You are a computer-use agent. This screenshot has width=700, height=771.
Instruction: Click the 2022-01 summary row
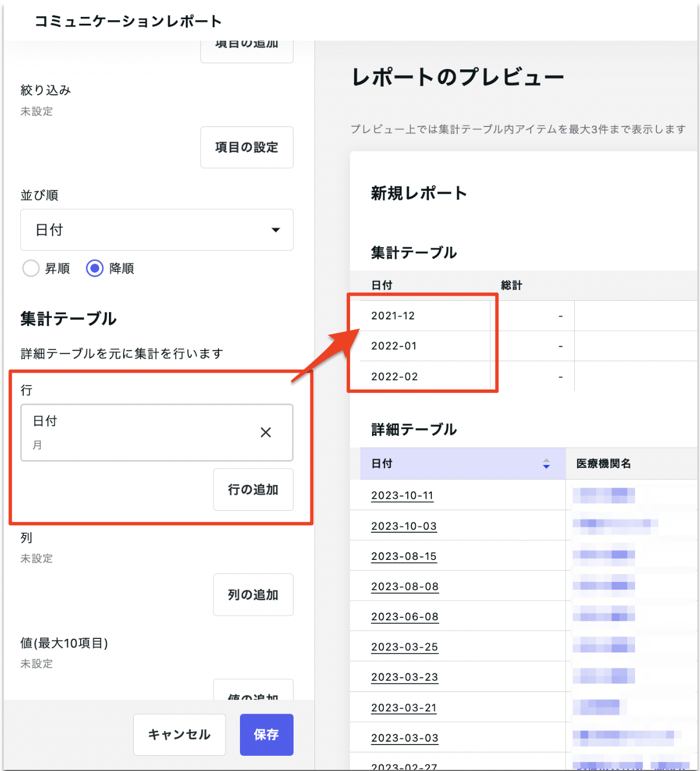(x=523, y=346)
